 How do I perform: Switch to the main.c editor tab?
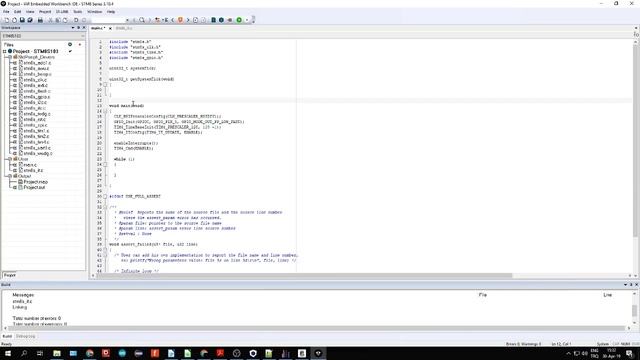98,28
